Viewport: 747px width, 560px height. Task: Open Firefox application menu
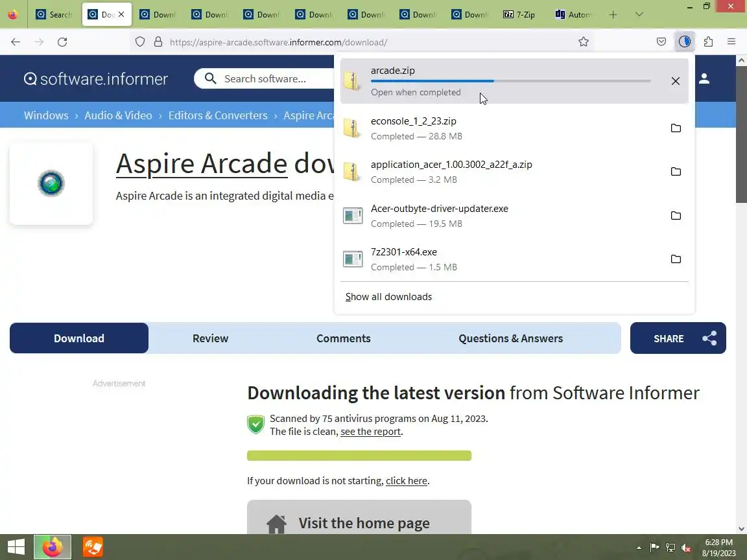coord(731,42)
